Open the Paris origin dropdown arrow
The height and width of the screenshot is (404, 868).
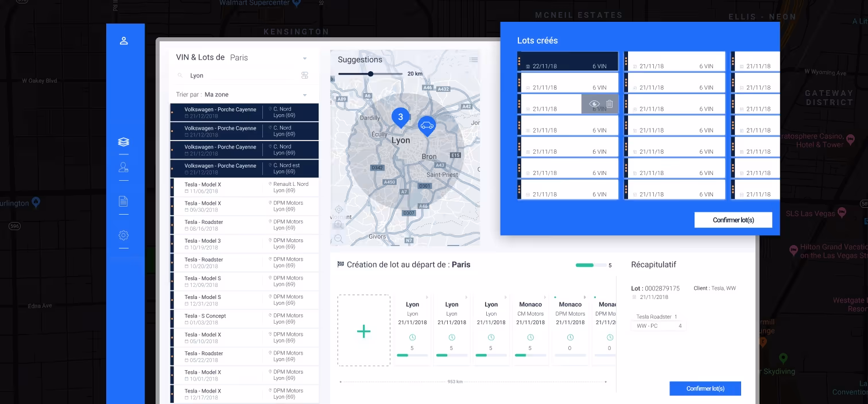(305, 58)
